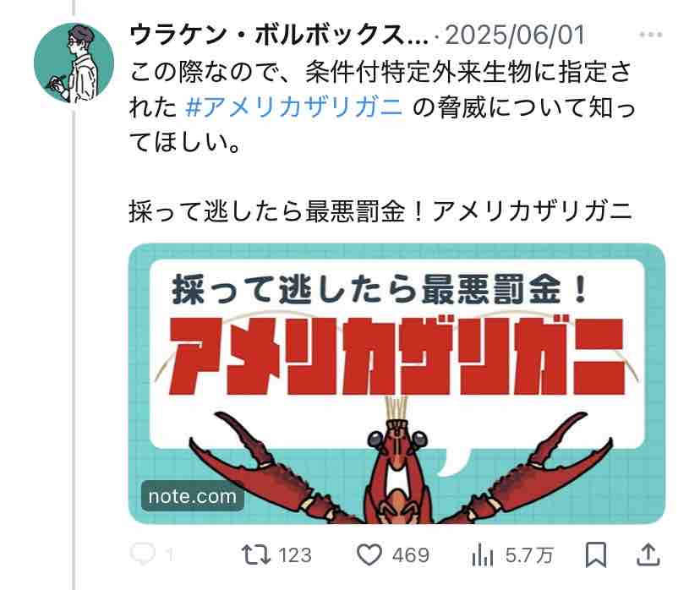700x590 pixels.
Task: Open the three-dot more options menu
Action: point(650,35)
